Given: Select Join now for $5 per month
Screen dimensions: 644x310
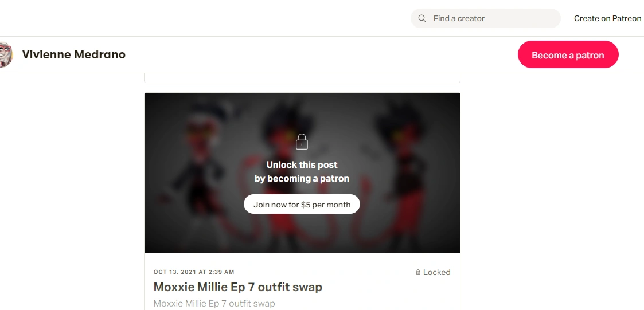Looking at the screenshot, I should coord(302,204).
